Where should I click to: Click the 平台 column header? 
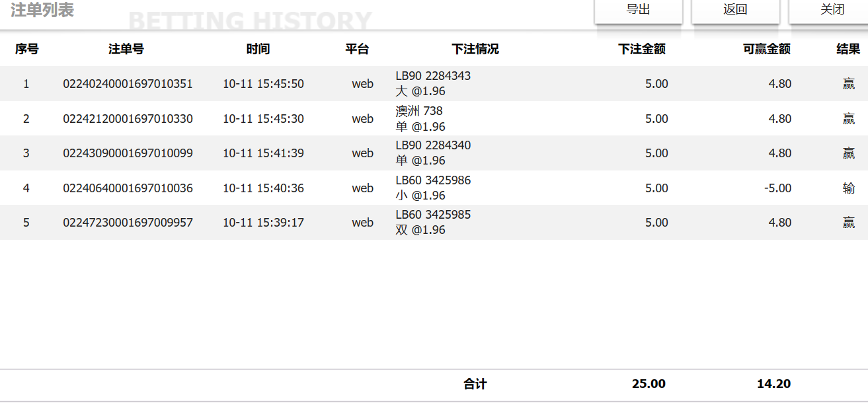[357, 49]
